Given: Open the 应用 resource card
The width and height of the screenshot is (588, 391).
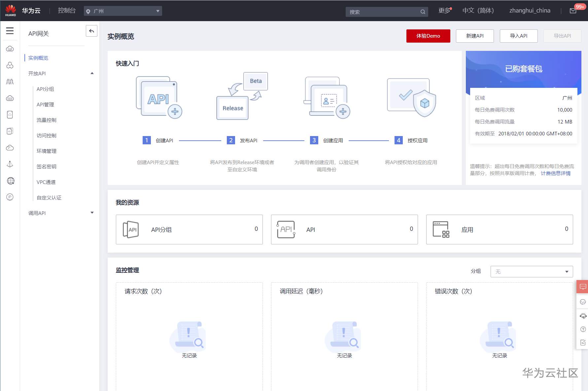Looking at the screenshot, I should coord(500,230).
